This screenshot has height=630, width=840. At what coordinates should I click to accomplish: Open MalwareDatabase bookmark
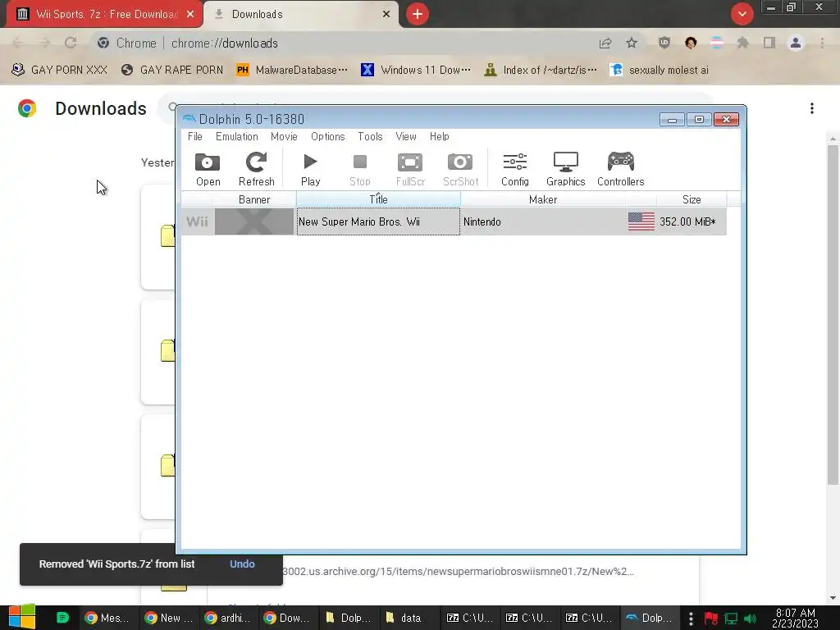click(292, 70)
